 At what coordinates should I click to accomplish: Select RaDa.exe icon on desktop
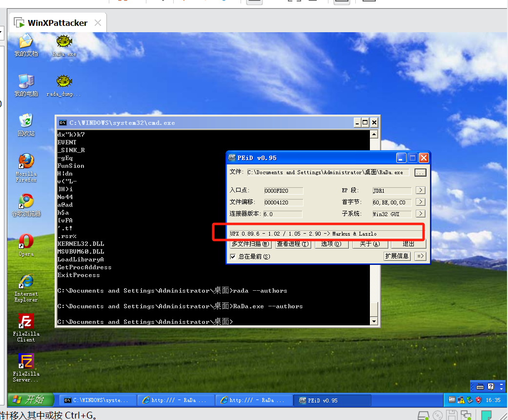(64, 46)
